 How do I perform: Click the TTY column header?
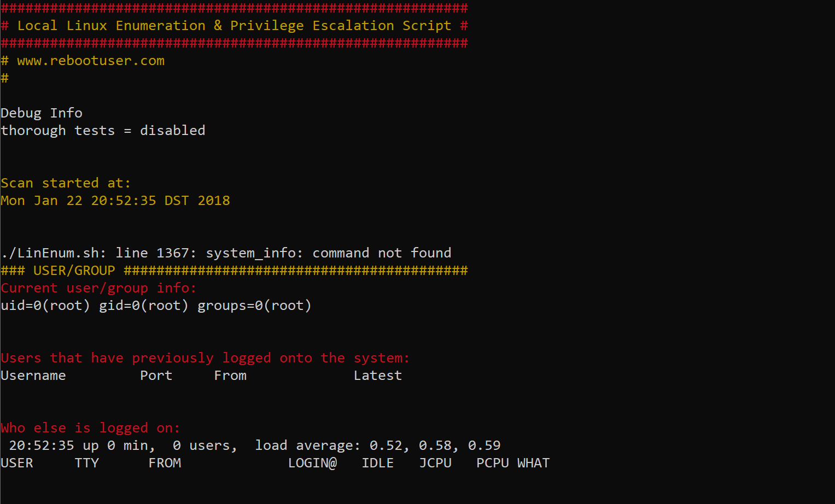(x=87, y=463)
